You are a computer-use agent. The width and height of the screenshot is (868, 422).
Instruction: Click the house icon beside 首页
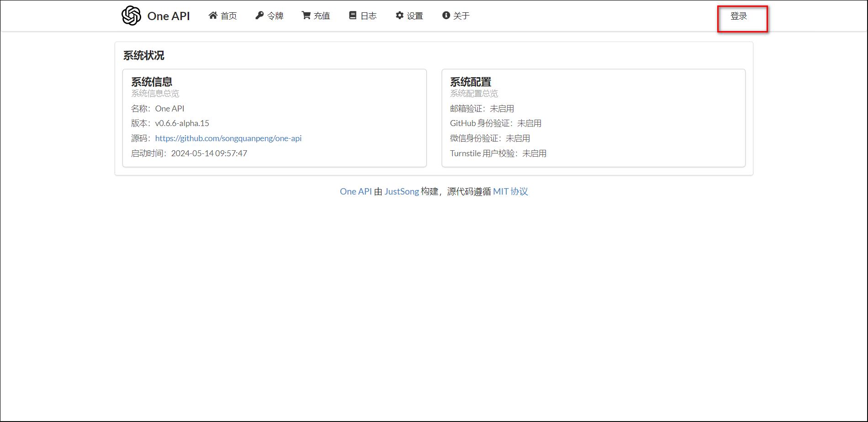pyautogui.click(x=213, y=16)
